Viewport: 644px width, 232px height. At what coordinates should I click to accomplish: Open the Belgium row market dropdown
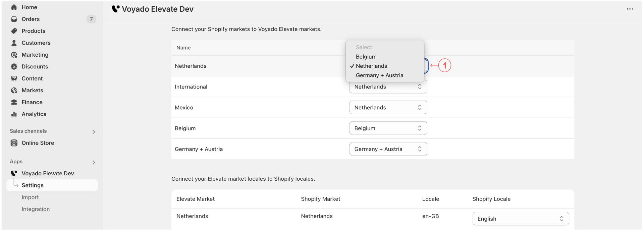click(388, 128)
